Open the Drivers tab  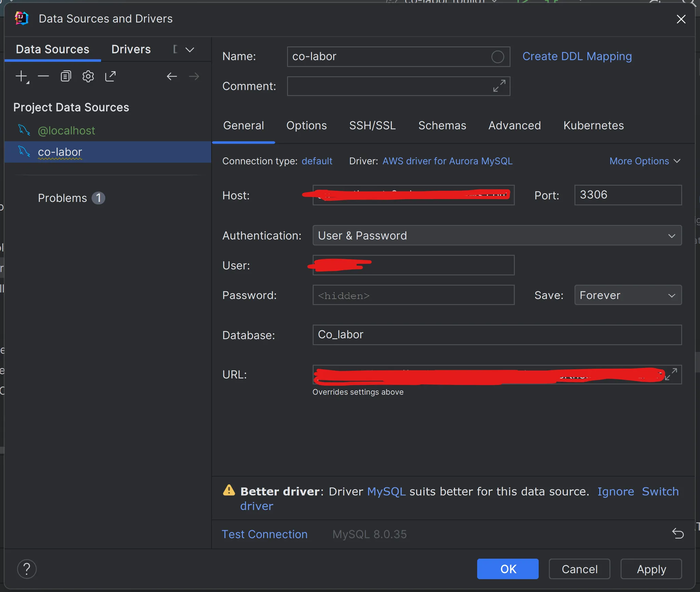[131, 49]
